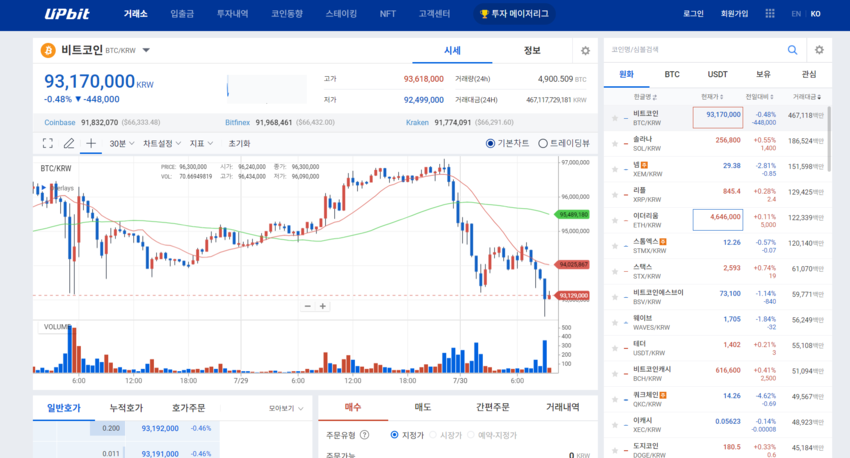Favorite star for 리플 XRP/KRW

click(615, 195)
